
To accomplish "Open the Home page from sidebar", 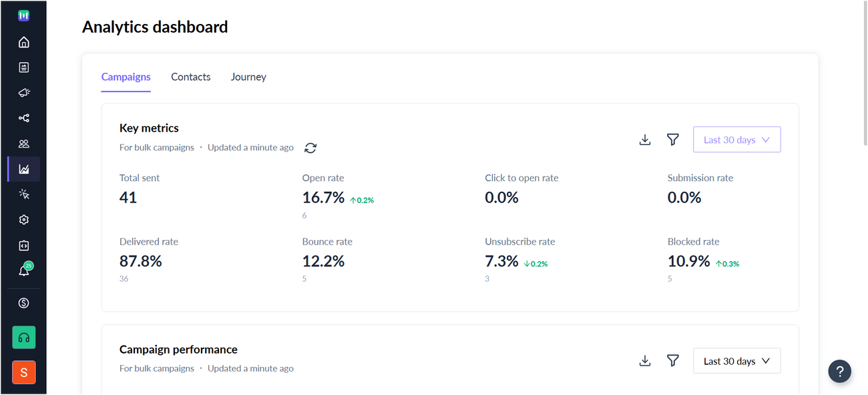I will (x=24, y=43).
